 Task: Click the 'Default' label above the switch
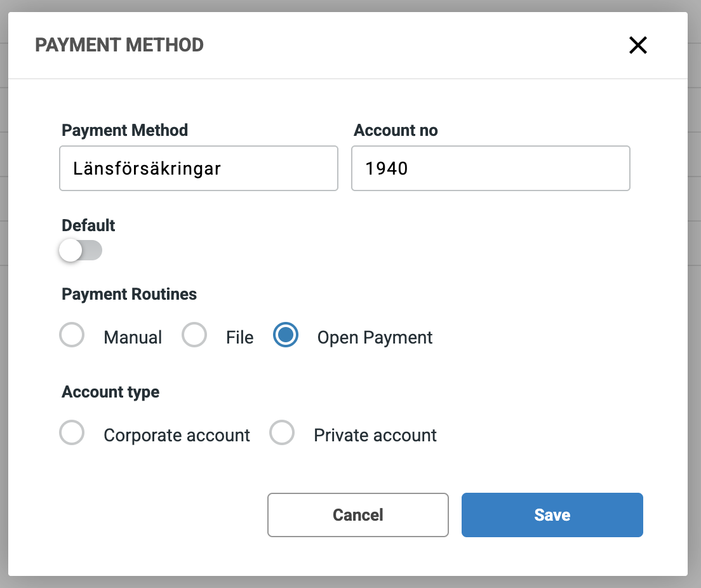(88, 225)
